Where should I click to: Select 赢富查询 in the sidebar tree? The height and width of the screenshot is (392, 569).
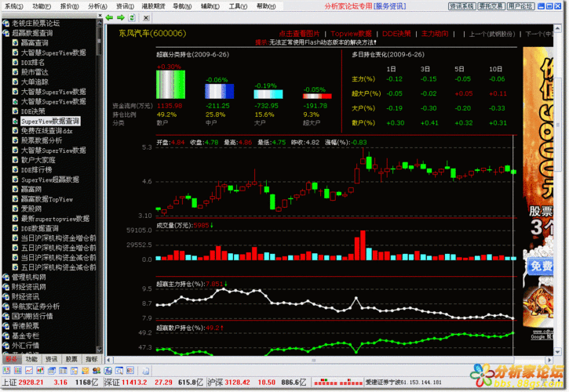click(x=35, y=43)
